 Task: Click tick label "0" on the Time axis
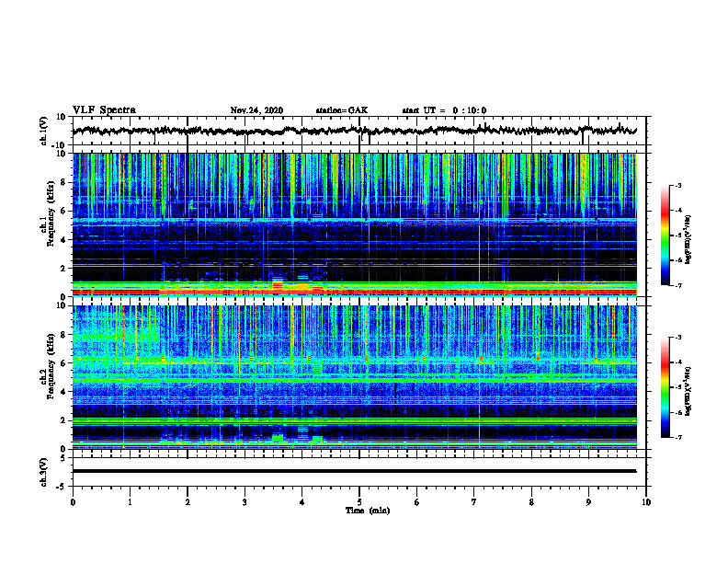(73, 502)
